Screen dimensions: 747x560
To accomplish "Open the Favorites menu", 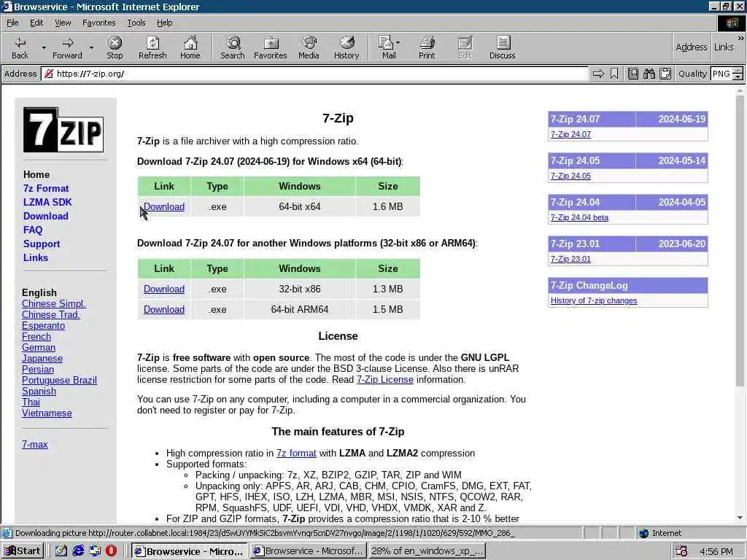I will coord(98,23).
